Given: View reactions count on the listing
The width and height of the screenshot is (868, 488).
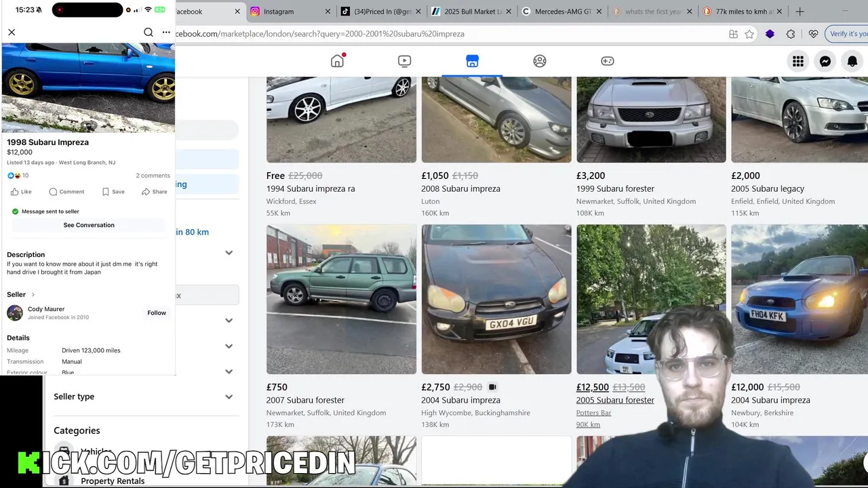Looking at the screenshot, I should [x=18, y=176].
